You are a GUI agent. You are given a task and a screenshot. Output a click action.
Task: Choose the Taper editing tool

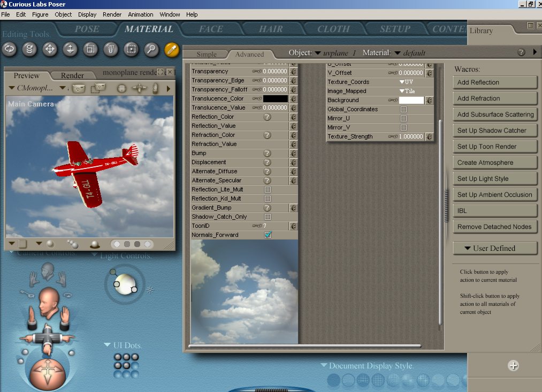(110, 49)
